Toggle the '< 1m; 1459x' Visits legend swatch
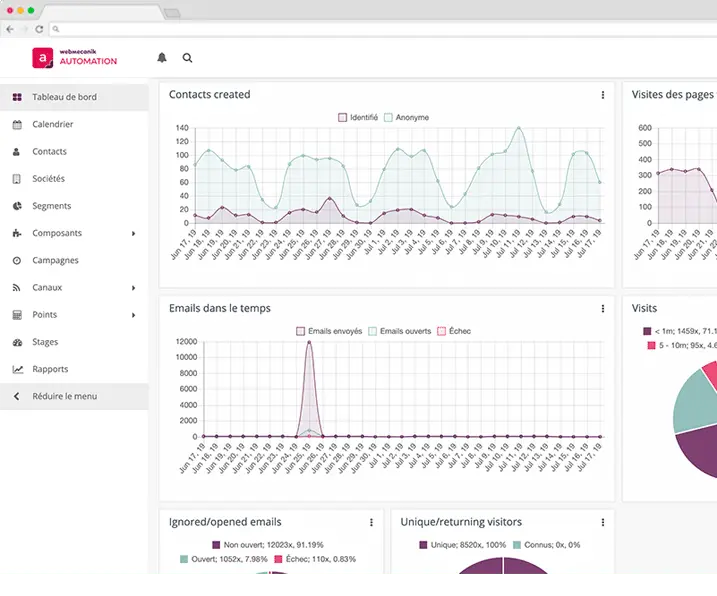The image size is (717, 596). (x=647, y=331)
